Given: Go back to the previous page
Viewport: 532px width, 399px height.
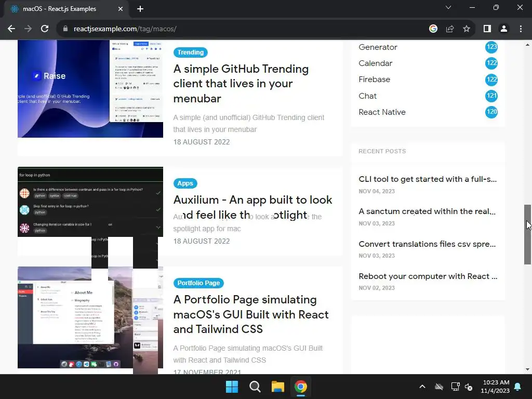Looking at the screenshot, I should 11,29.
